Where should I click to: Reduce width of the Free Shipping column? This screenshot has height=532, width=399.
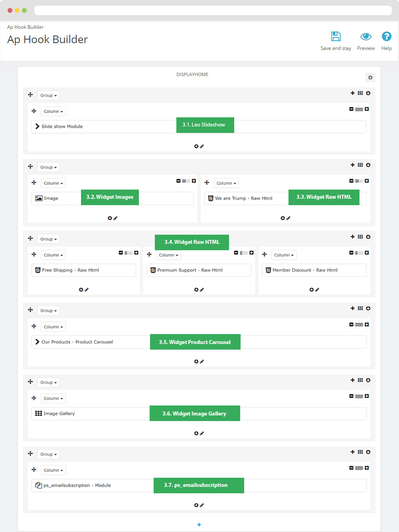click(x=121, y=253)
